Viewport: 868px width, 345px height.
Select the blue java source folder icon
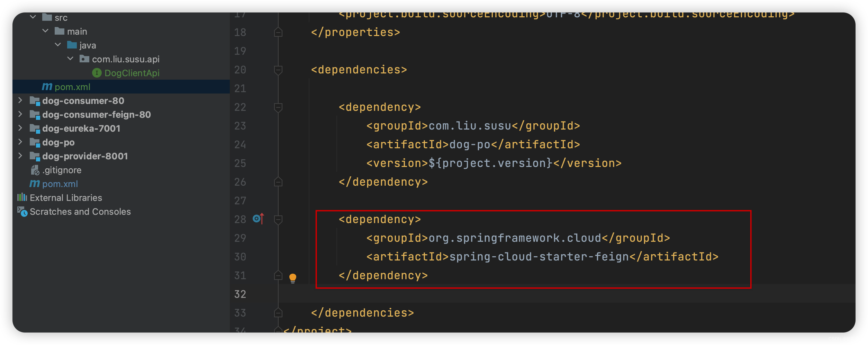pyautogui.click(x=72, y=45)
